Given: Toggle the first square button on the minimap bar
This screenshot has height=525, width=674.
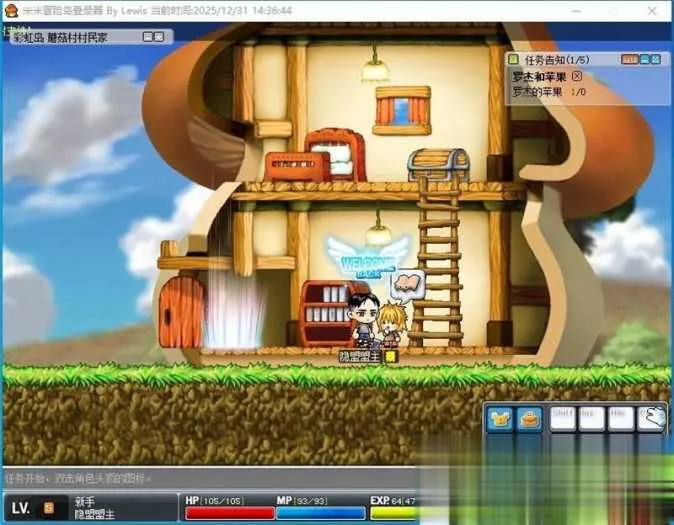Looking at the screenshot, I should tap(147, 37).
